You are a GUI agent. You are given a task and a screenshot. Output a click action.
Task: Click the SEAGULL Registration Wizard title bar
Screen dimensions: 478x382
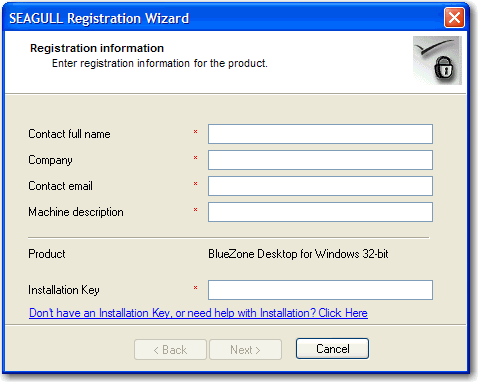coord(223,18)
